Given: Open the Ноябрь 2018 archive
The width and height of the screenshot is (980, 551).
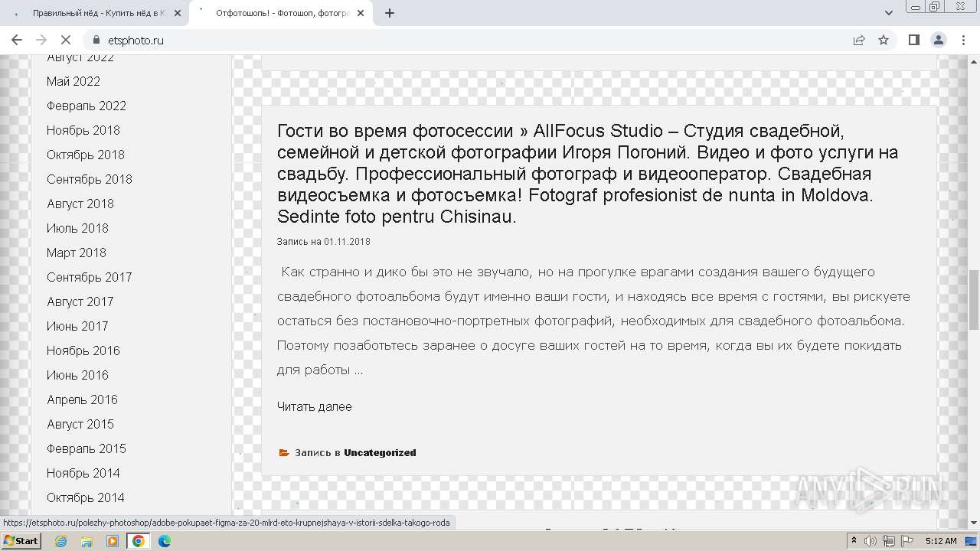Looking at the screenshot, I should click(x=83, y=130).
